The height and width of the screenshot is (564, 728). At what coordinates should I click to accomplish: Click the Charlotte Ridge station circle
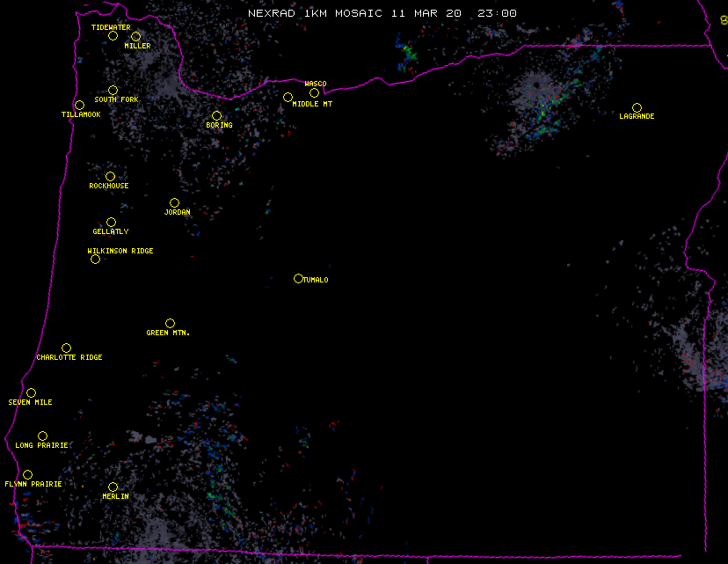click(x=66, y=348)
